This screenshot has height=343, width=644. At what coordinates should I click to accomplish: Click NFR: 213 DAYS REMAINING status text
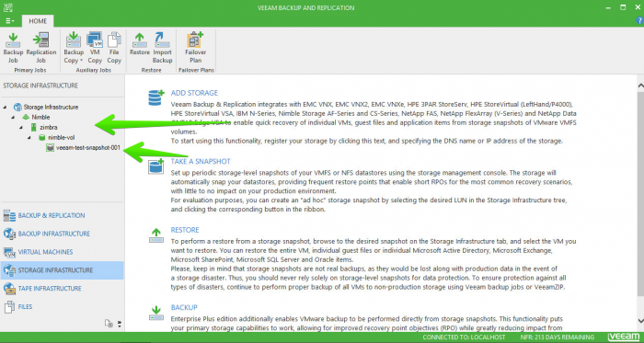point(557,337)
